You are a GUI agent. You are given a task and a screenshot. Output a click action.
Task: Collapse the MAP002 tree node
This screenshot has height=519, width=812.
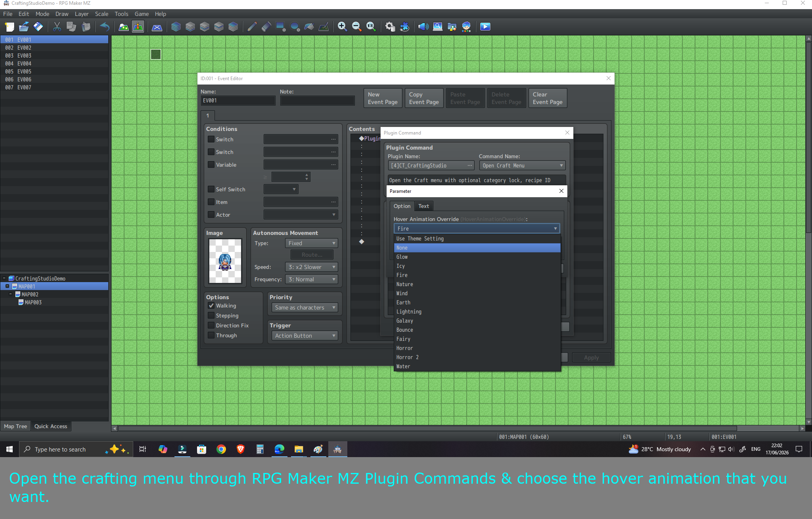coord(11,294)
